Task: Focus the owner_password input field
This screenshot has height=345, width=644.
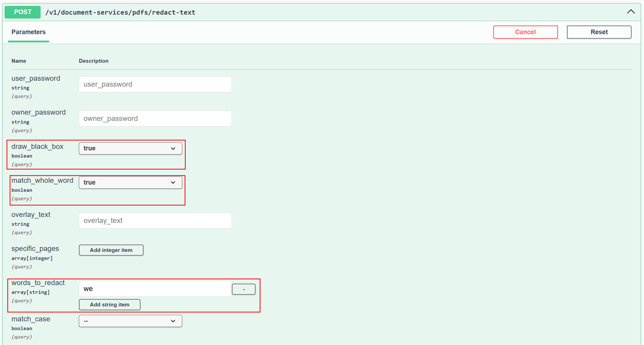Action: pos(155,119)
